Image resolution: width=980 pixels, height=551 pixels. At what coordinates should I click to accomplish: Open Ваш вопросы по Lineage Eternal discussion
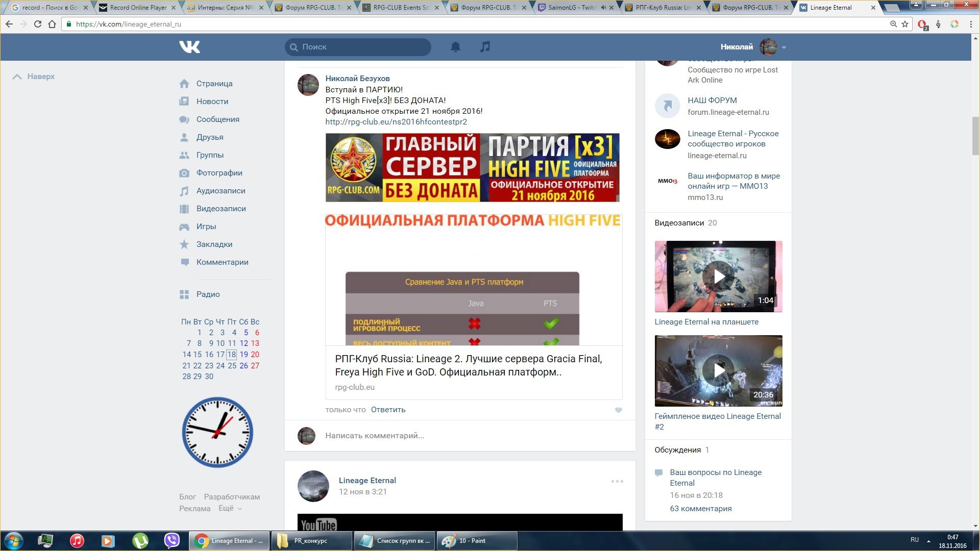click(716, 478)
